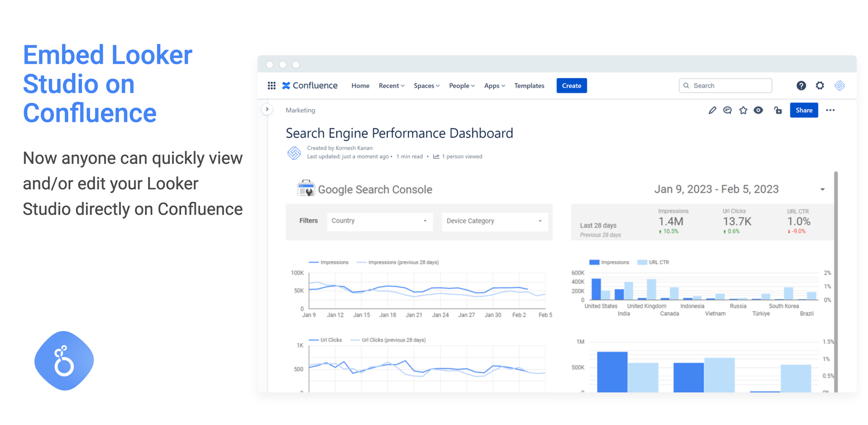Open the more actions ellipsis menu
This screenshot has height=425, width=868.
[830, 110]
